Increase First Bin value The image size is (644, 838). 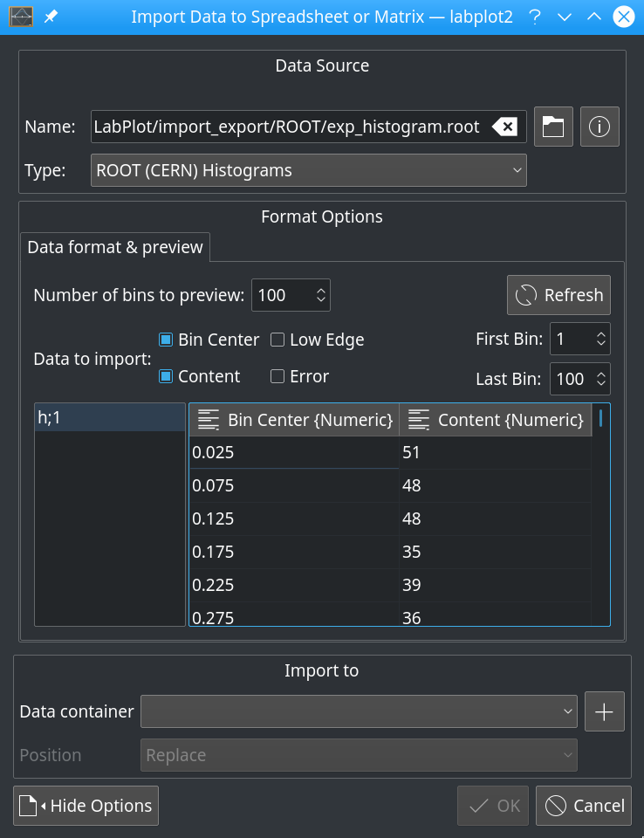[600, 334]
